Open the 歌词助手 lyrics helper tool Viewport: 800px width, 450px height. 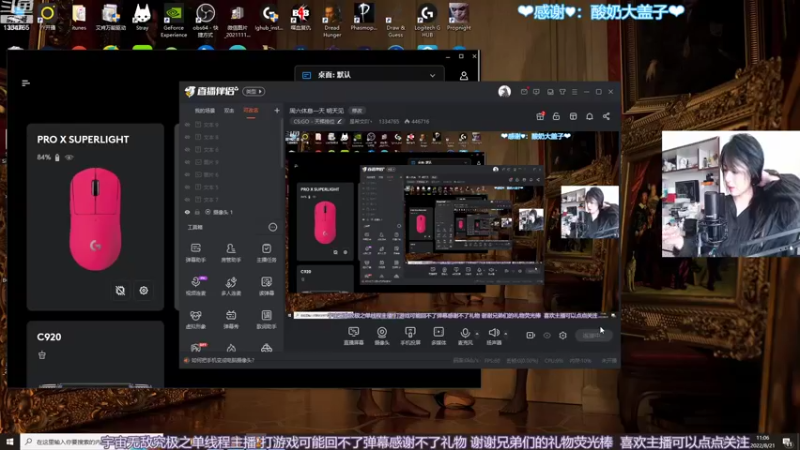(x=266, y=319)
